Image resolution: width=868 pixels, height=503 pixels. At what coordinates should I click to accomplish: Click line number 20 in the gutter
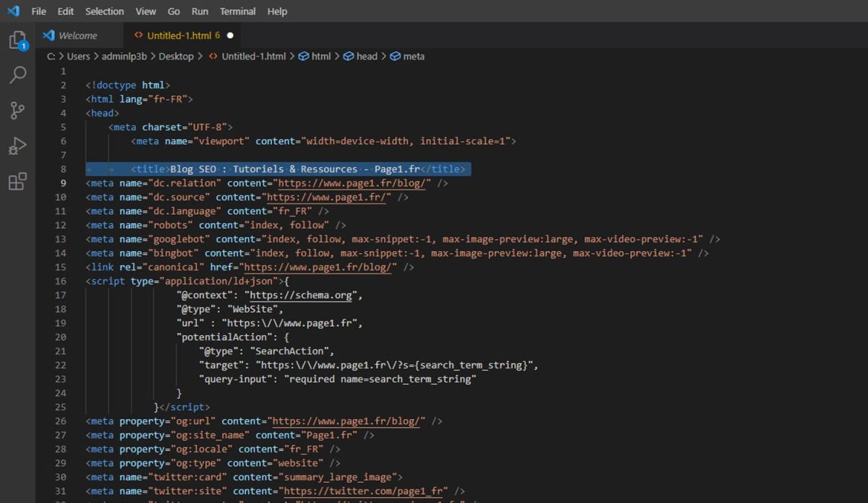[61, 337]
